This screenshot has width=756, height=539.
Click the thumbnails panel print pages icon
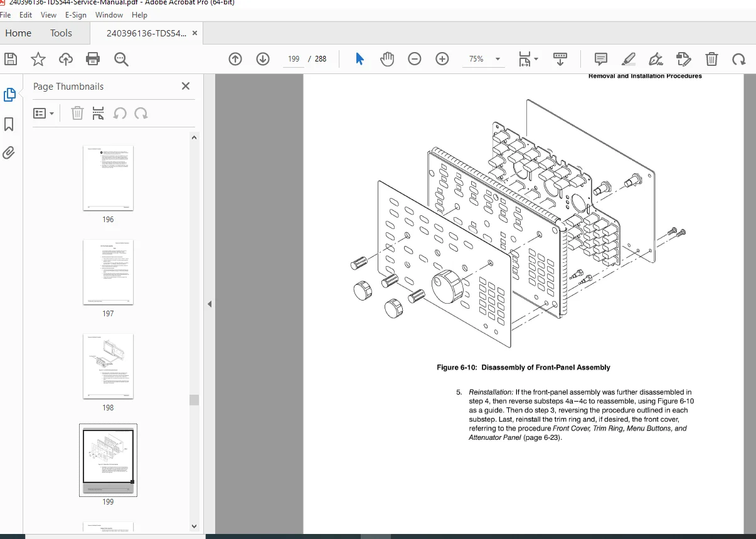(x=98, y=113)
